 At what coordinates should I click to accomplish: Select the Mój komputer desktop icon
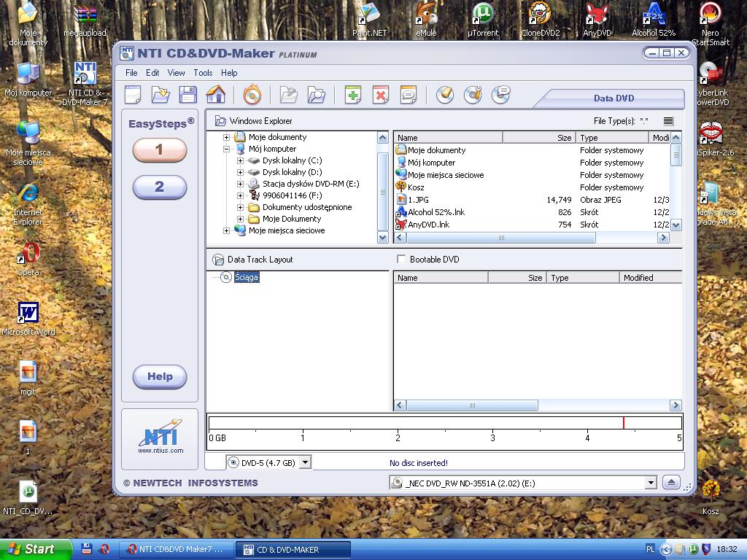coord(28,79)
